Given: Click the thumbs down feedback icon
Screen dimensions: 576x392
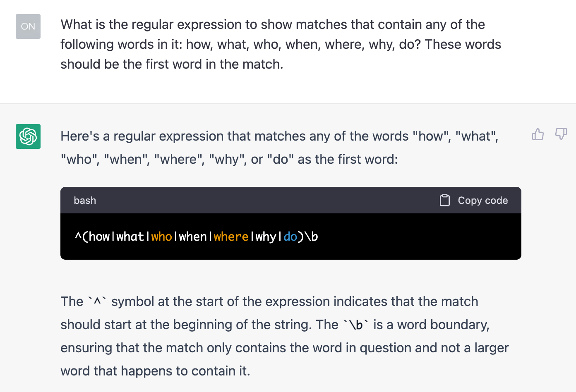Looking at the screenshot, I should [561, 134].
